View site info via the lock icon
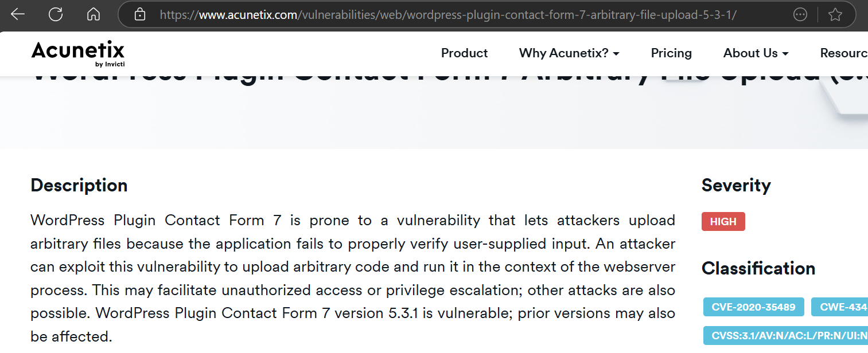Screen dimensions: 868x353 (140, 14)
